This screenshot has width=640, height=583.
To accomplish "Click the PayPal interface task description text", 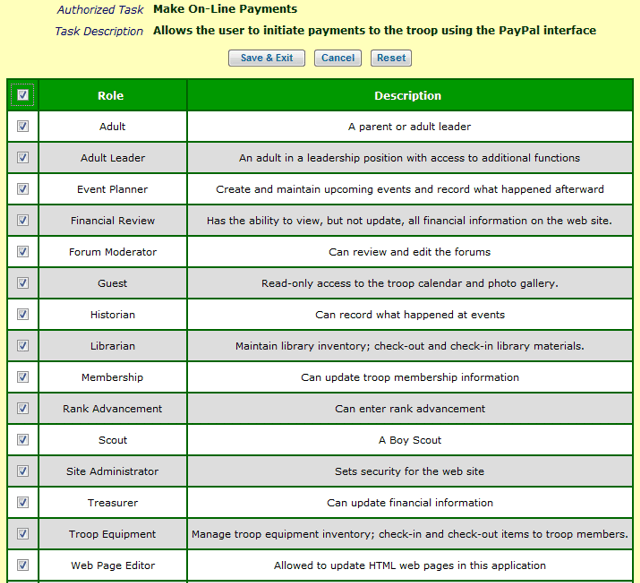I will pyautogui.click(x=375, y=31).
